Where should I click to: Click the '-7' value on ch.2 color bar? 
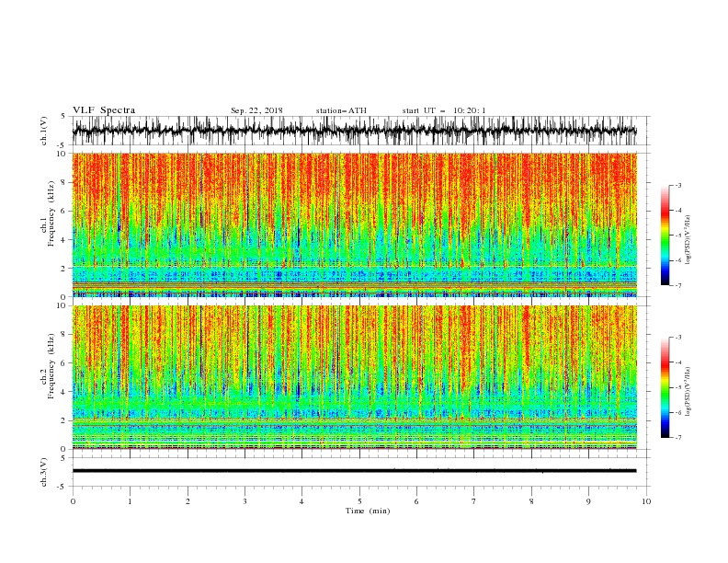point(677,438)
